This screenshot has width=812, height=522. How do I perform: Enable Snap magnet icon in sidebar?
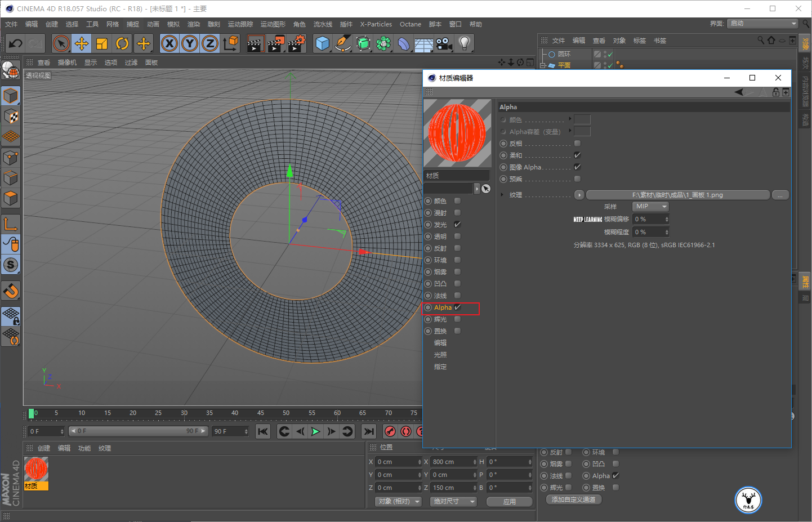point(11,291)
